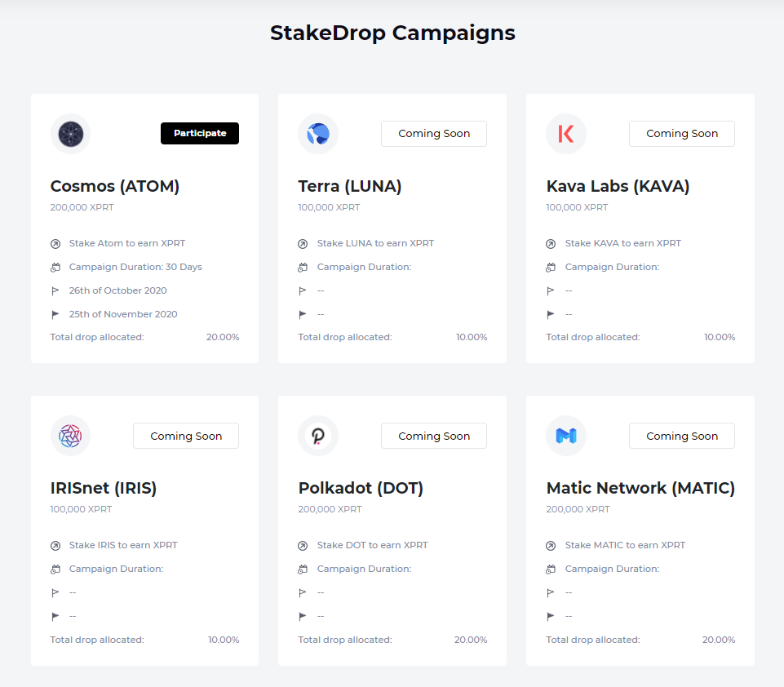
Task: Click the arrow icon beside Stake Atom
Action: coord(55,244)
